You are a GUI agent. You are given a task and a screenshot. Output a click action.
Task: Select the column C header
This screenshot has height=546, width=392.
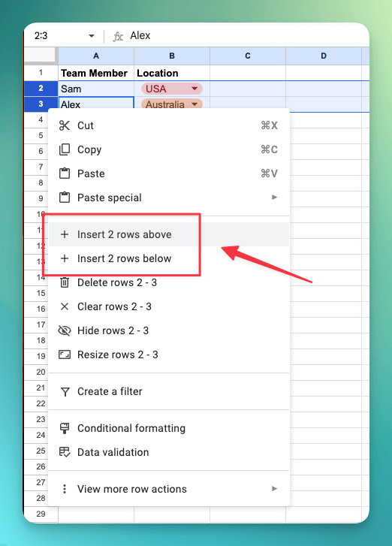tap(248, 56)
